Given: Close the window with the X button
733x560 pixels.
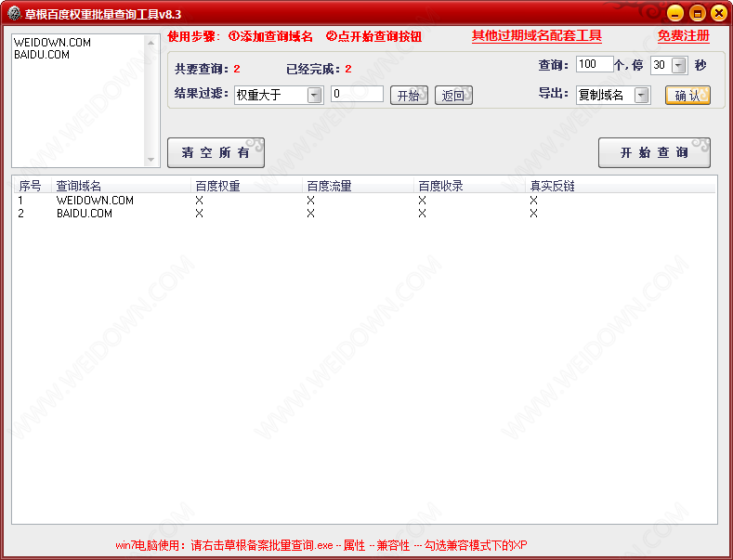Looking at the screenshot, I should click(719, 13).
